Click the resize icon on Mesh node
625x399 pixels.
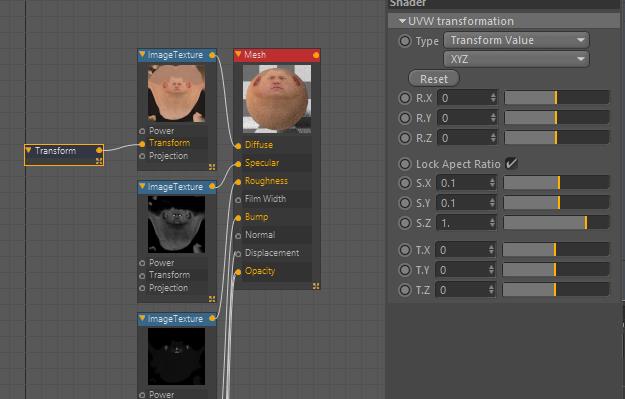click(316, 286)
